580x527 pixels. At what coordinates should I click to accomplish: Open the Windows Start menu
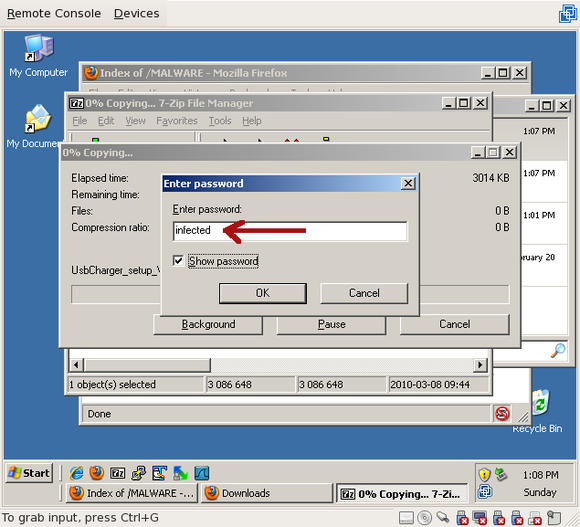[29, 473]
